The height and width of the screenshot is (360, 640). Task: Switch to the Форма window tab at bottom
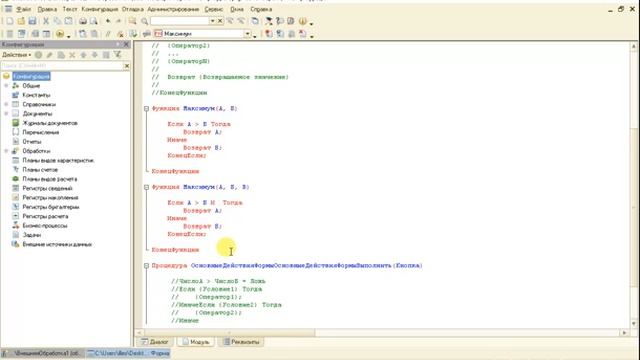[x=128, y=353]
